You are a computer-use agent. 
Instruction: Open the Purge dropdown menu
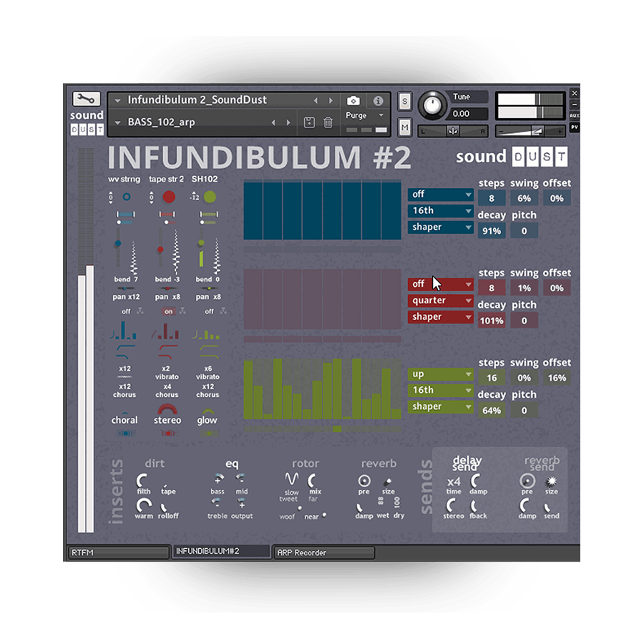[365, 115]
